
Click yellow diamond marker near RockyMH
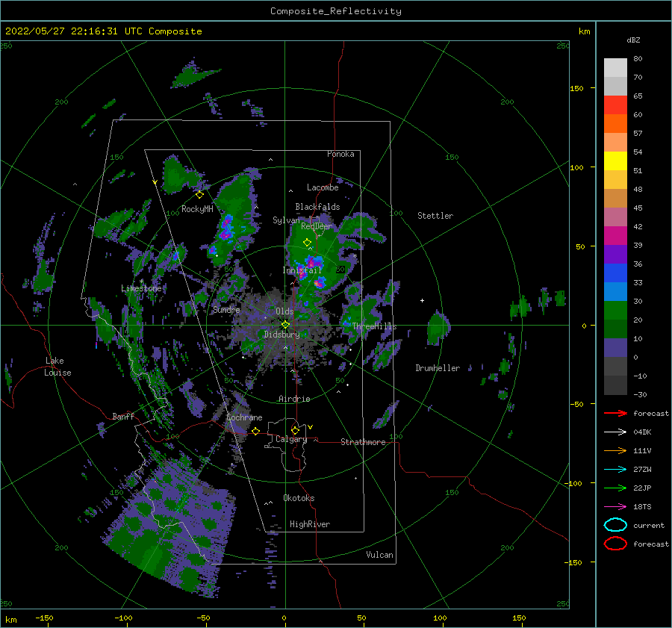click(x=199, y=195)
